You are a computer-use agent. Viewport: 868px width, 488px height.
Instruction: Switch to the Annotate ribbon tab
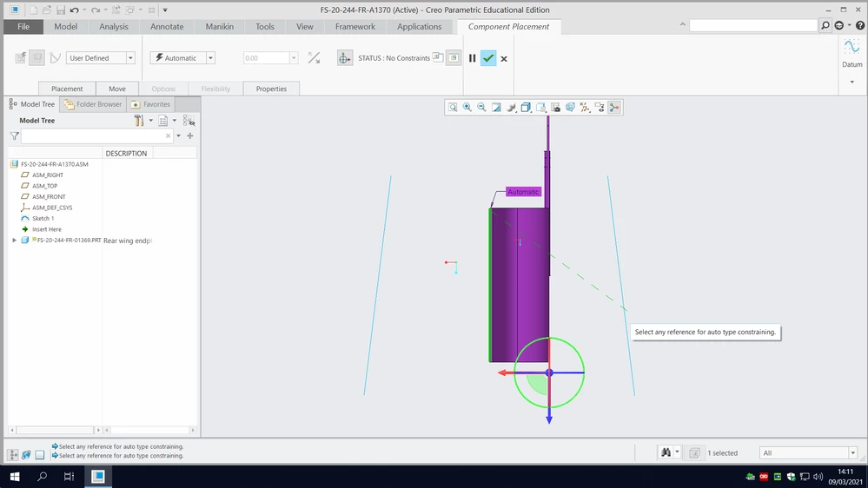[x=167, y=27]
